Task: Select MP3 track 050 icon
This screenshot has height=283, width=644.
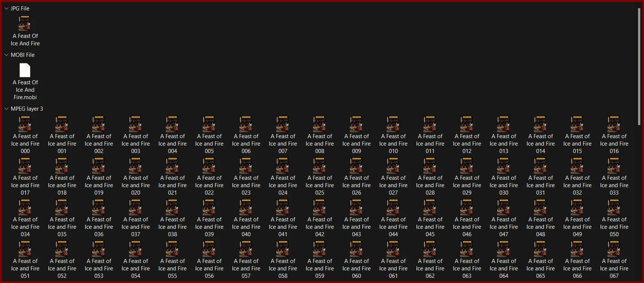Action: (x=614, y=207)
